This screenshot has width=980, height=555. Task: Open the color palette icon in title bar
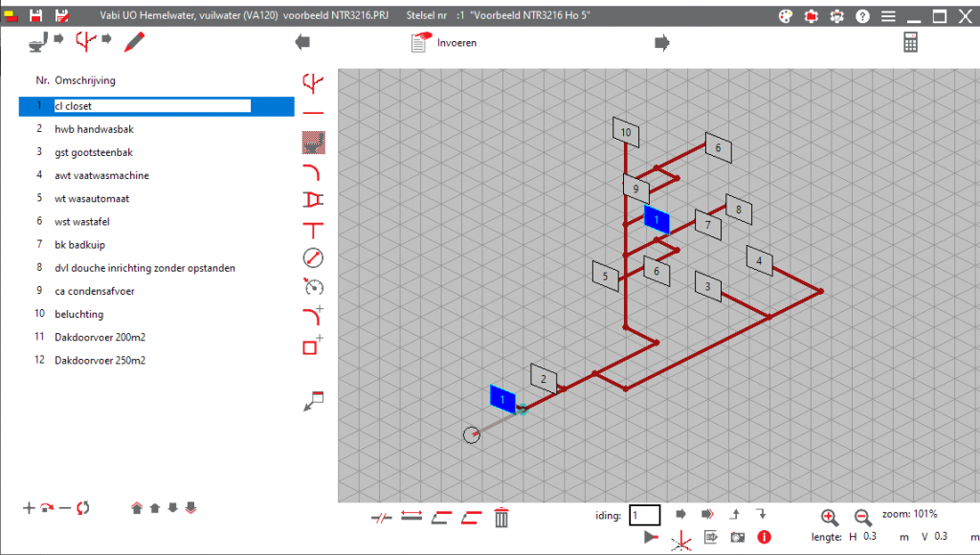pos(786,16)
